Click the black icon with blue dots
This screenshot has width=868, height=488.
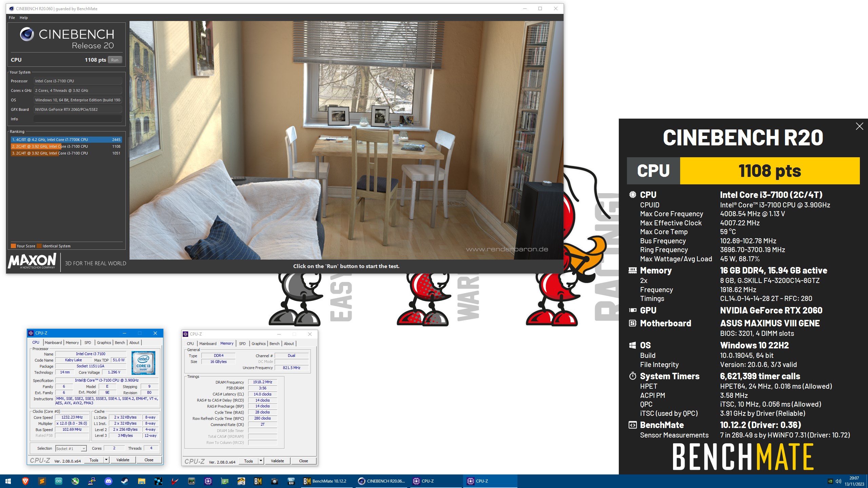158,481
